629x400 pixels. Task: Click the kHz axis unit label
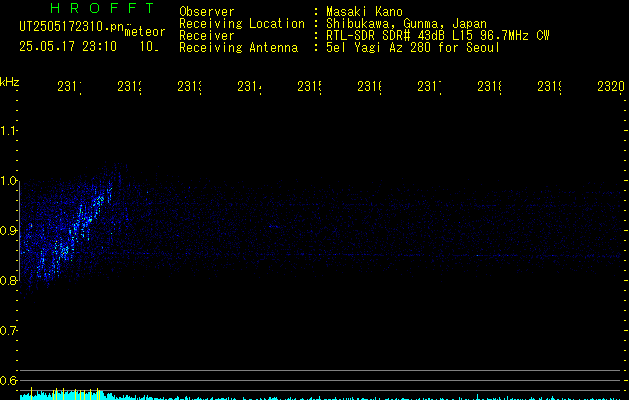10,82
